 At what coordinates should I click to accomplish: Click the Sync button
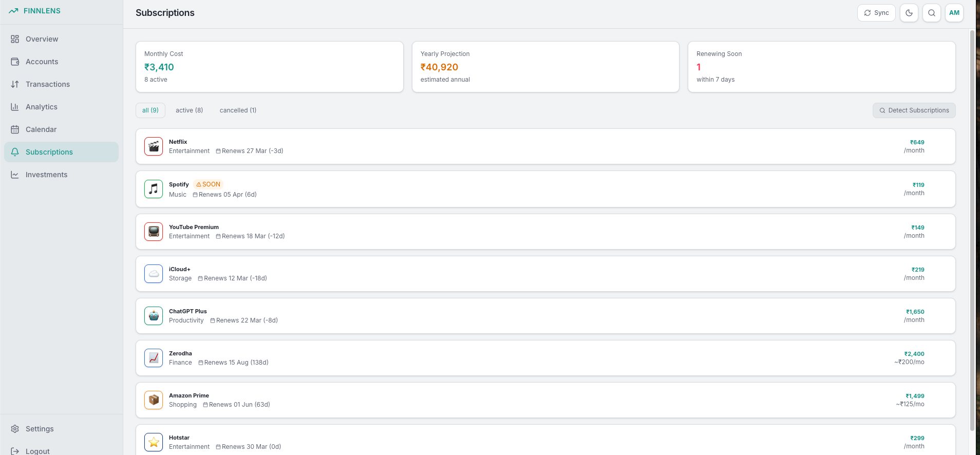[876, 13]
